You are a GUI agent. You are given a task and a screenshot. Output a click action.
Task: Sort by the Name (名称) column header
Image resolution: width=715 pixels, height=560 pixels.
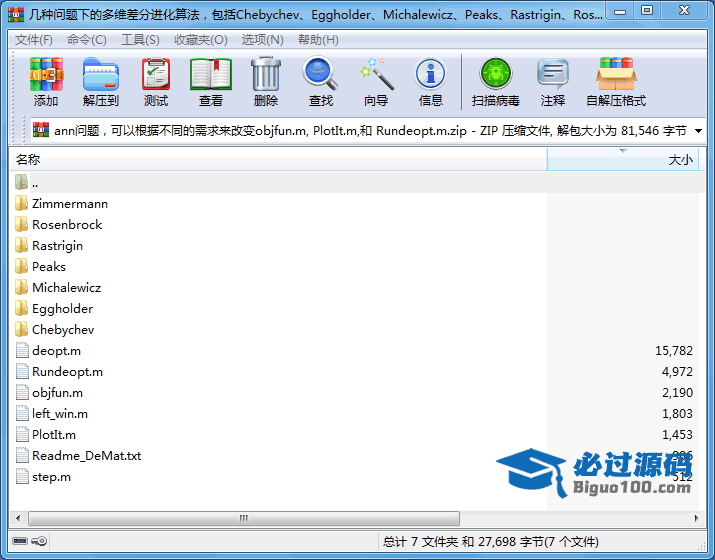coord(278,160)
